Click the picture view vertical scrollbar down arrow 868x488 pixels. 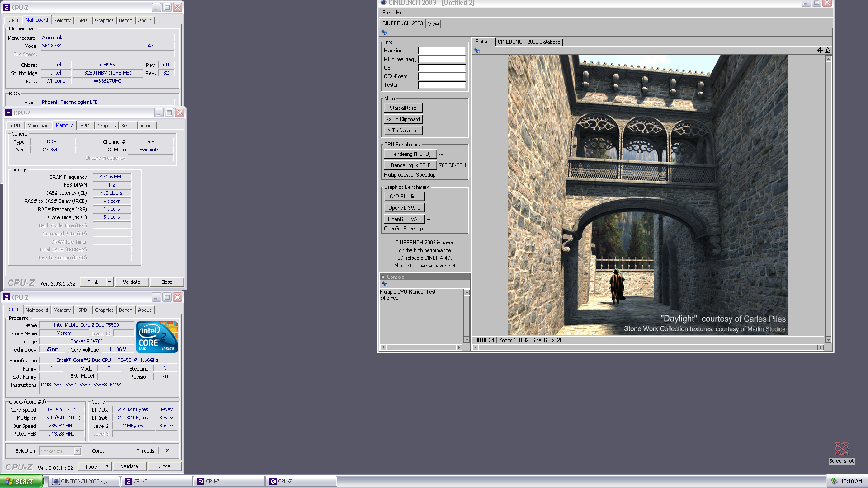828,340
